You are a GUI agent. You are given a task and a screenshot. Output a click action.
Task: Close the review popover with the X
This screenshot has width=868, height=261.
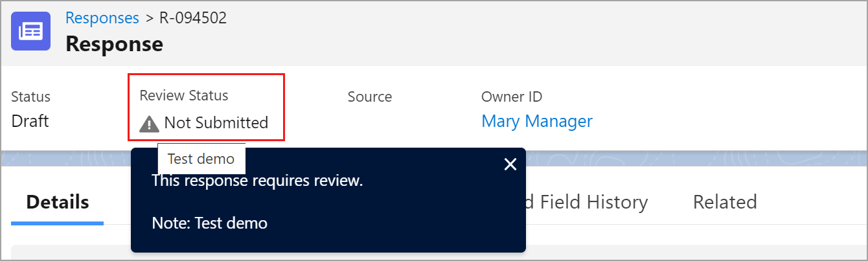coord(510,165)
